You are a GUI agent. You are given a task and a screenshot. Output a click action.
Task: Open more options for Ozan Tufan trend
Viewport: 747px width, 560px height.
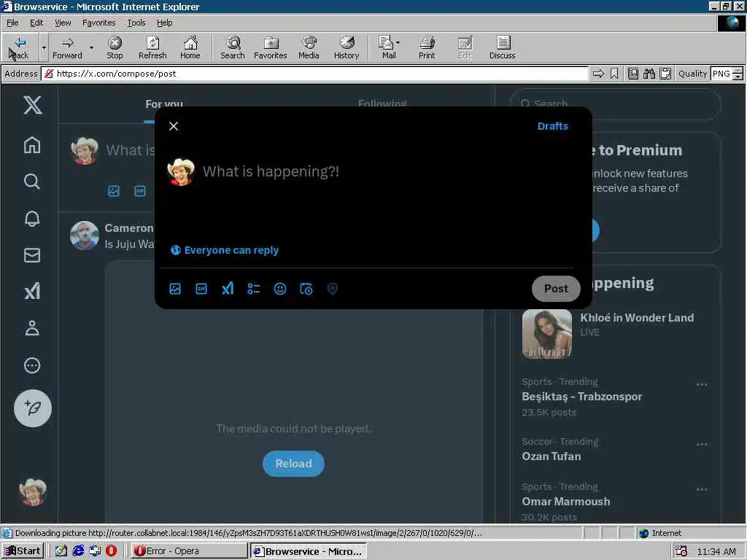(x=702, y=444)
